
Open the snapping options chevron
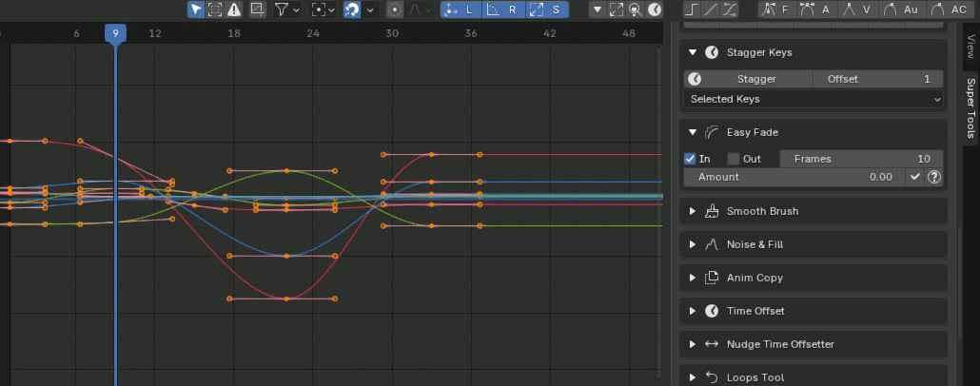pos(370,10)
